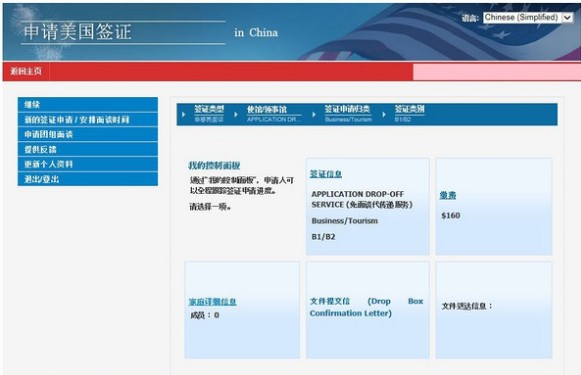This screenshot has height=375, width=581.
Task: Click the 返回主页 home link
Action: pos(26,71)
